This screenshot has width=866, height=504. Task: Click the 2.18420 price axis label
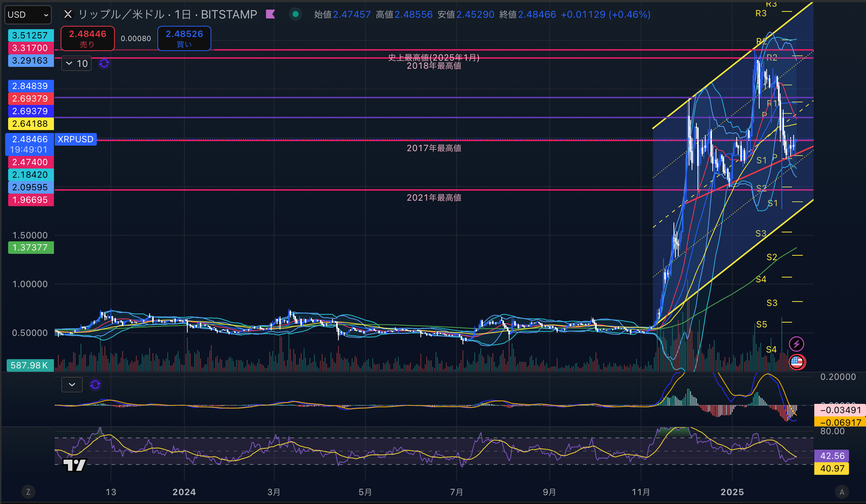coord(31,175)
